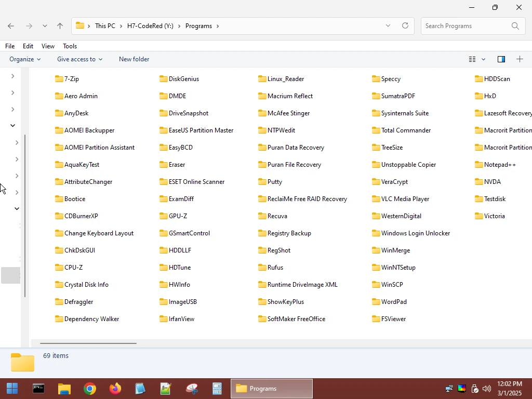Select the Recuva folder
532x399 pixels.
pyautogui.click(x=273, y=216)
